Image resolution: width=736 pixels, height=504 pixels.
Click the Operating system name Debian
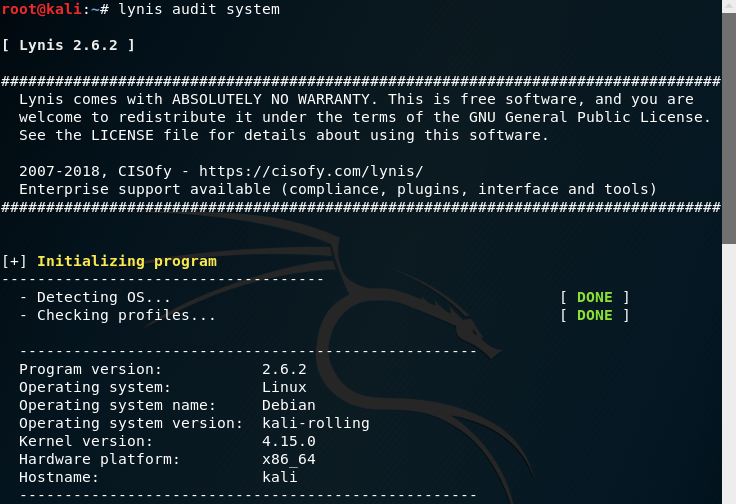click(288, 405)
